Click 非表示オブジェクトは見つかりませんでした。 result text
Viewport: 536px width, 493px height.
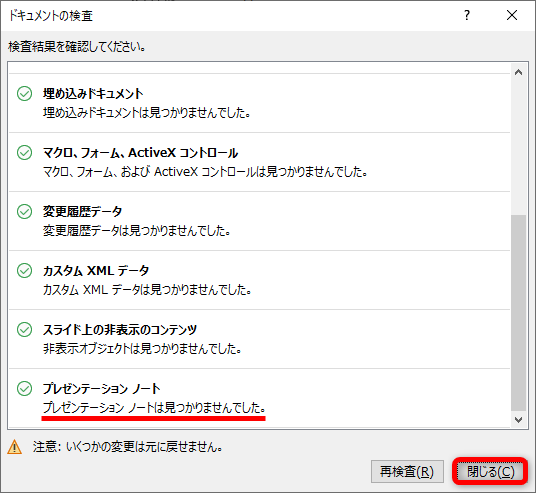point(142,349)
